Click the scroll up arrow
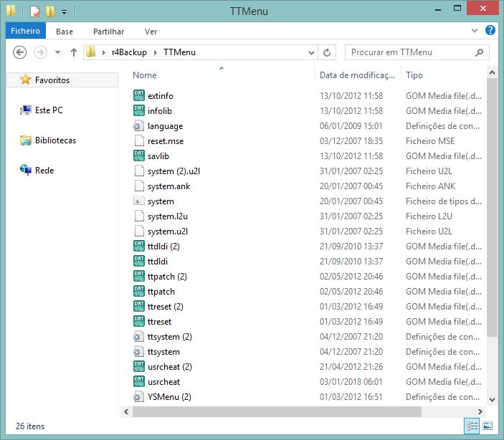 (492, 72)
